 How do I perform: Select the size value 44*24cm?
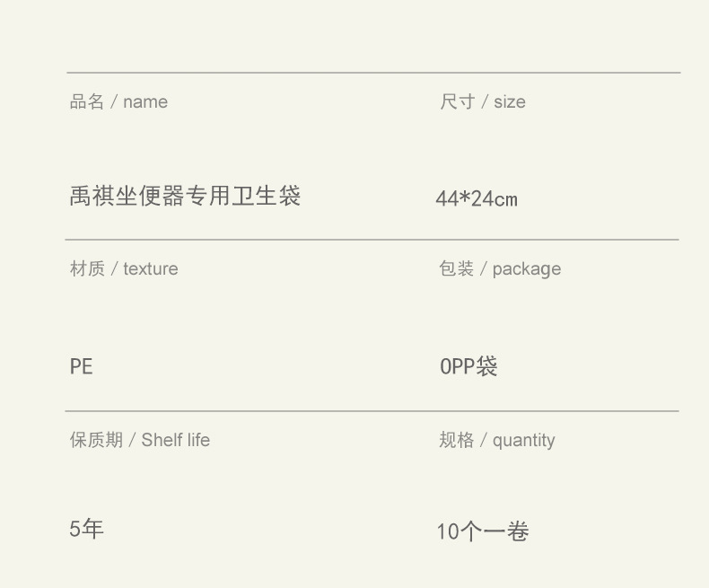477,199
